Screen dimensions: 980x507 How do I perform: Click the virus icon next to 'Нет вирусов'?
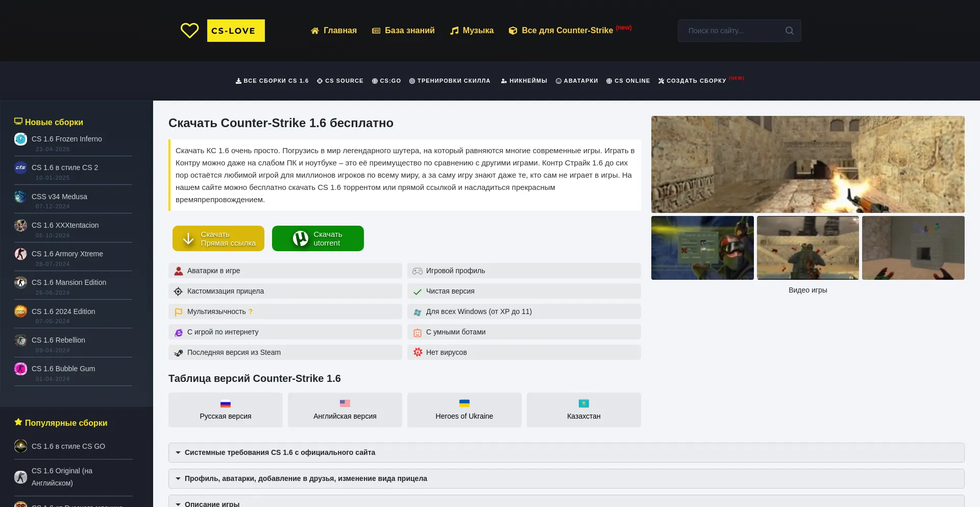tap(418, 352)
